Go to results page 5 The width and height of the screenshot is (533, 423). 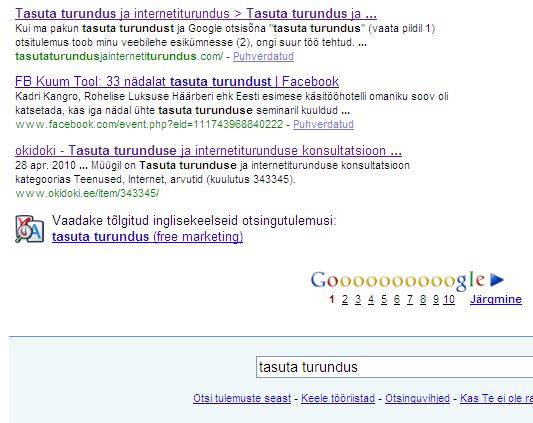pos(384,299)
